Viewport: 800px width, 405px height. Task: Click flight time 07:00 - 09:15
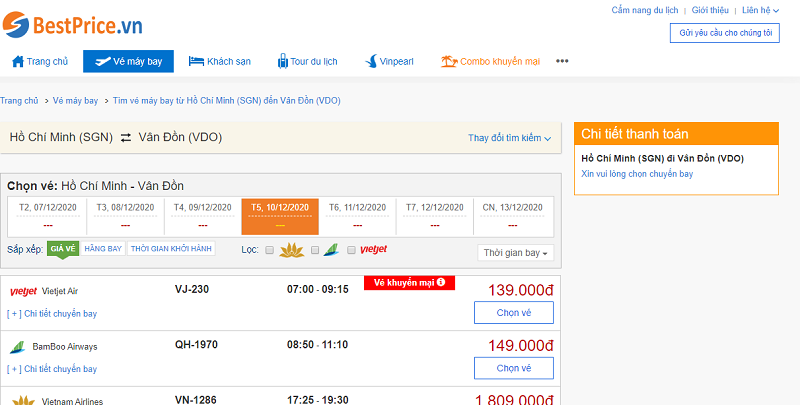[318, 289]
